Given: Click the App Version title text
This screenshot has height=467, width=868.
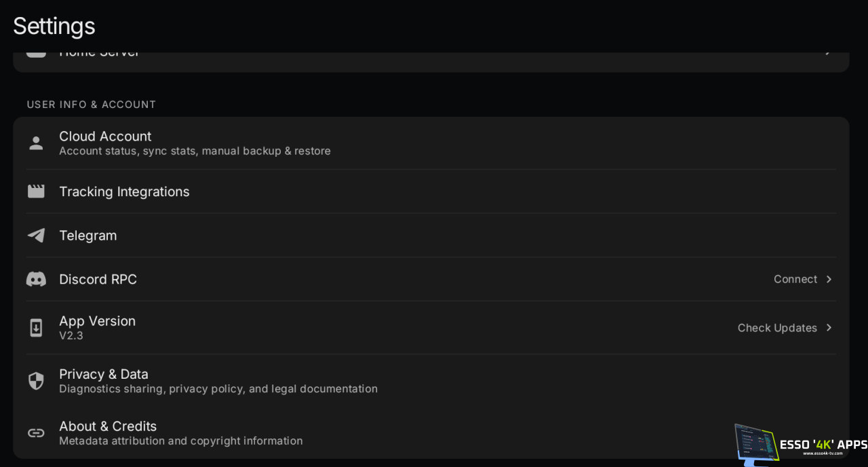Looking at the screenshot, I should pos(97,321).
